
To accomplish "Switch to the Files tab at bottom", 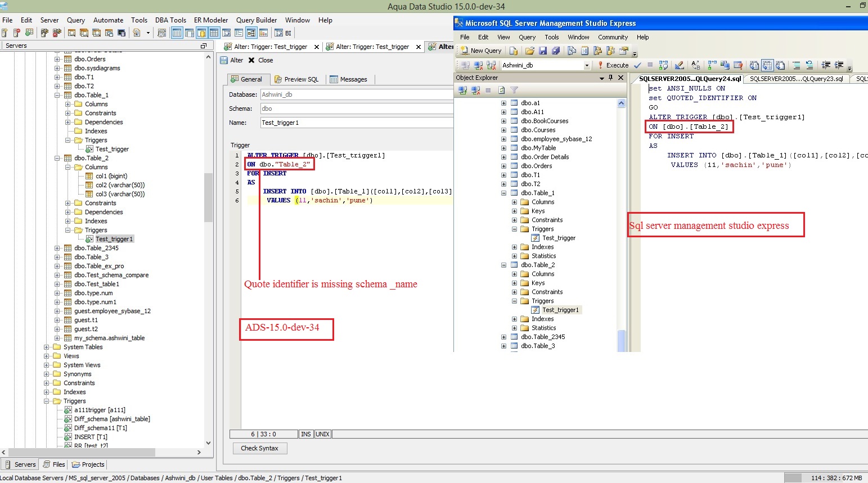I will tap(54, 464).
